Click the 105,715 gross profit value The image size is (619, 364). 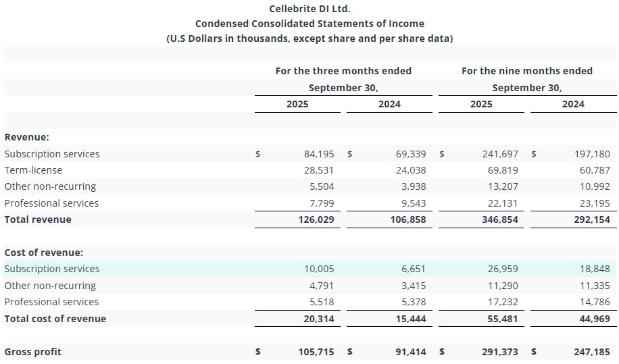(x=316, y=352)
